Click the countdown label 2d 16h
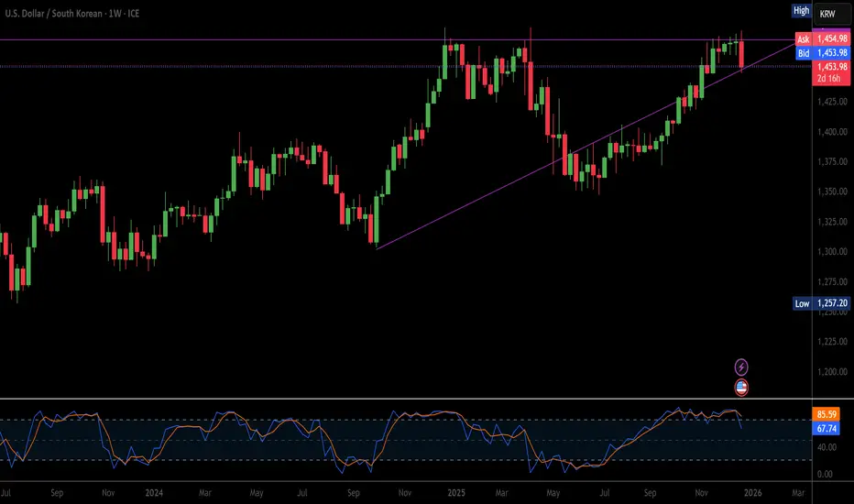The image size is (854, 504). coord(829,79)
